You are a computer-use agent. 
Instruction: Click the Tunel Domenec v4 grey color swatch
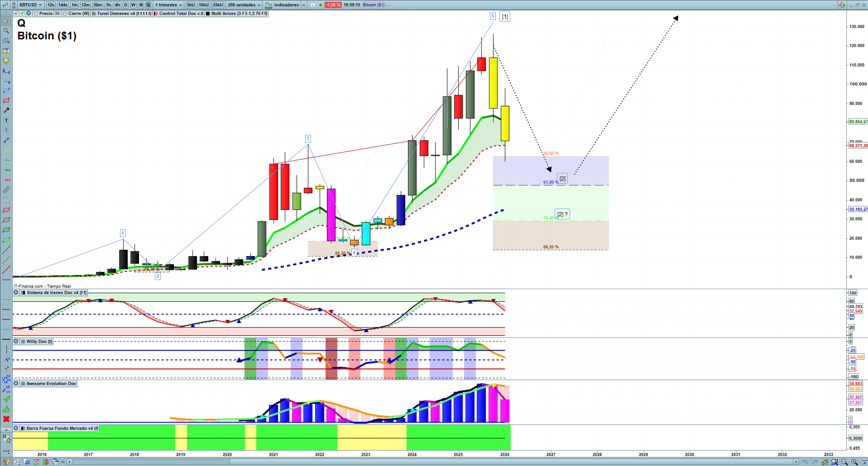[x=94, y=14]
